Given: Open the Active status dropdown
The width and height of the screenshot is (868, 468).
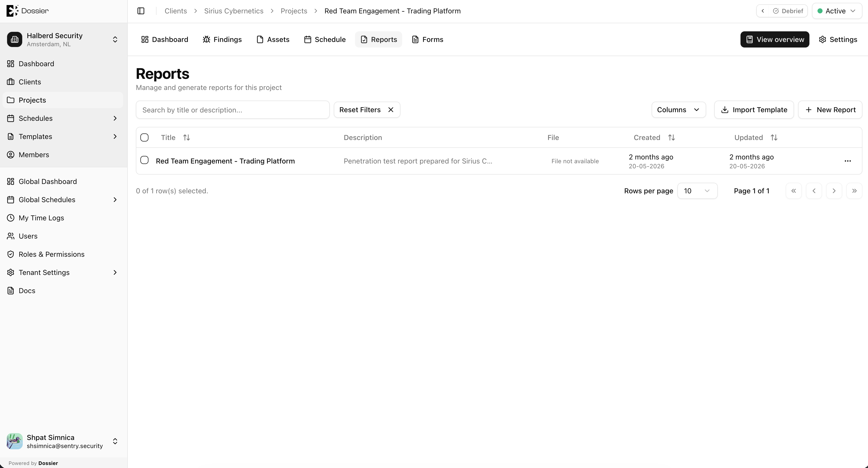Looking at the screenshot, I should (x=837, y=11).
